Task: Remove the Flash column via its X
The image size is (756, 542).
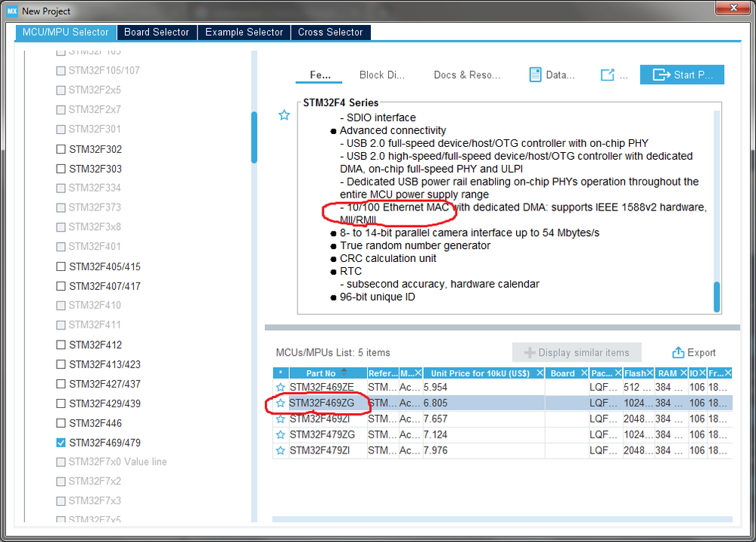Action: pos(650,372)
